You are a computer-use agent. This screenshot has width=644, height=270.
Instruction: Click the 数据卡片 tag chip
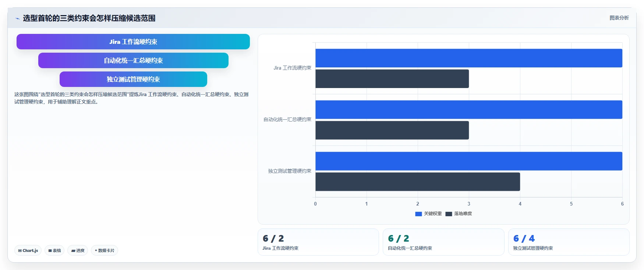[105, 250]
